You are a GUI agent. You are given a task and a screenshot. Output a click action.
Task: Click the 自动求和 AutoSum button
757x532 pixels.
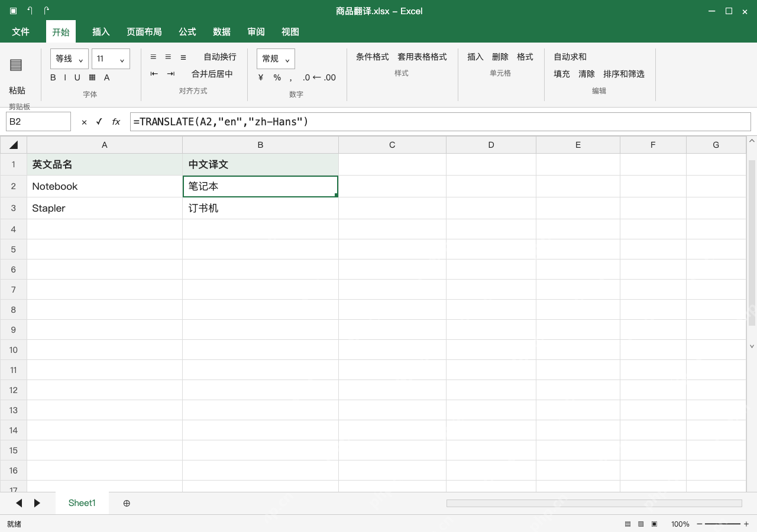570,57
